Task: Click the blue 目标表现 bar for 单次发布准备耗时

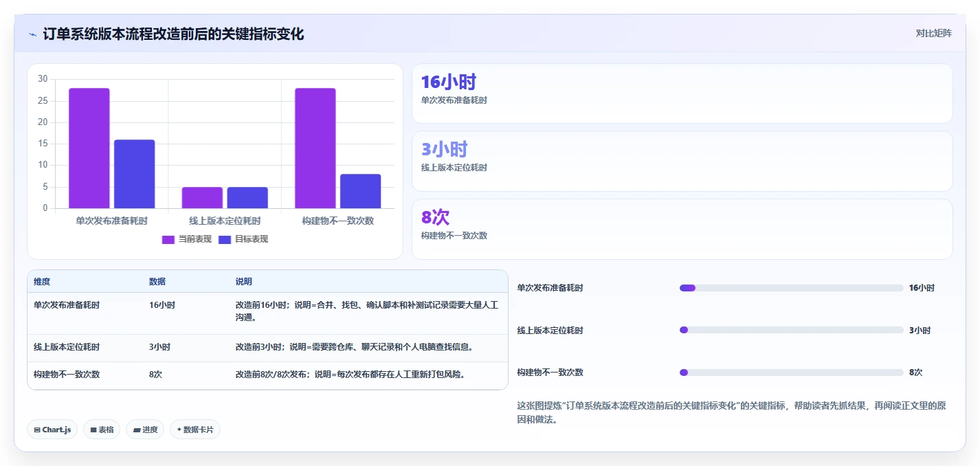Action: click(135, 174)
